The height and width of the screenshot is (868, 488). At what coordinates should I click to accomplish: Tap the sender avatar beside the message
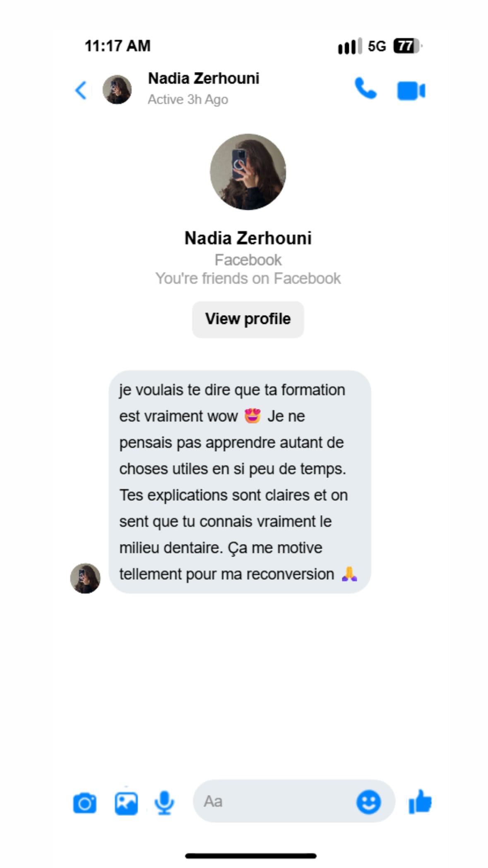coord(85,578)
